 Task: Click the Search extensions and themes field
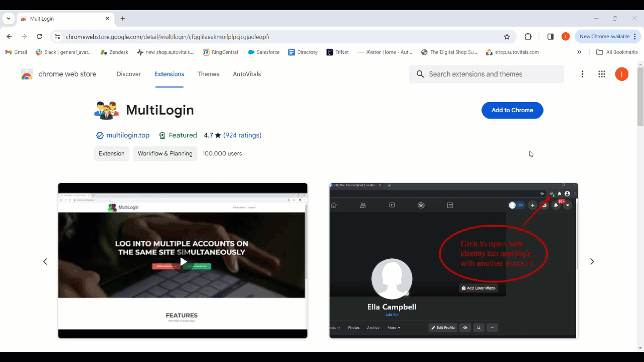point(487,74)
